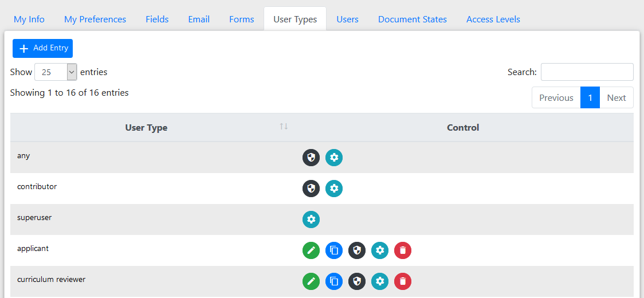Duplicate the curriculum reviewer user type
This screenshot has width=644, height=298.
334,281
